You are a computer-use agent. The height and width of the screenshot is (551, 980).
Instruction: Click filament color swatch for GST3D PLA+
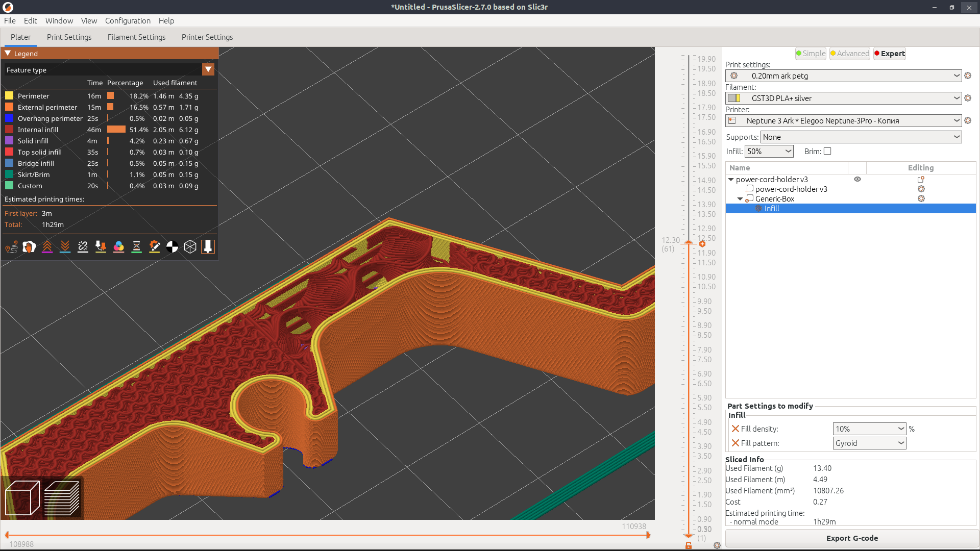pos(734,98)
